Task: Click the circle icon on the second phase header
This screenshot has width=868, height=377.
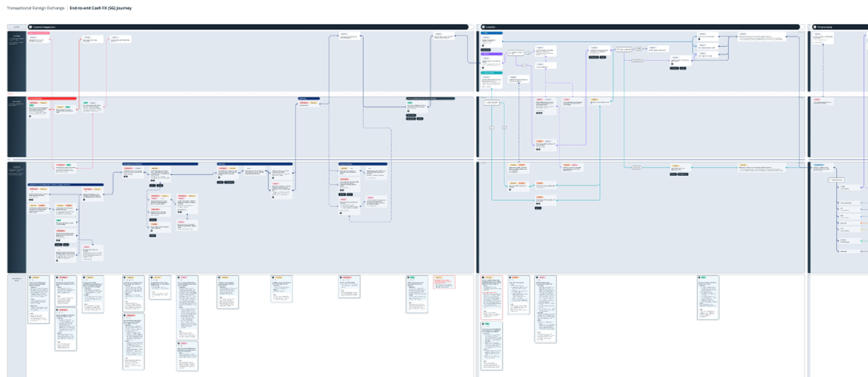Action: point(482,27)
